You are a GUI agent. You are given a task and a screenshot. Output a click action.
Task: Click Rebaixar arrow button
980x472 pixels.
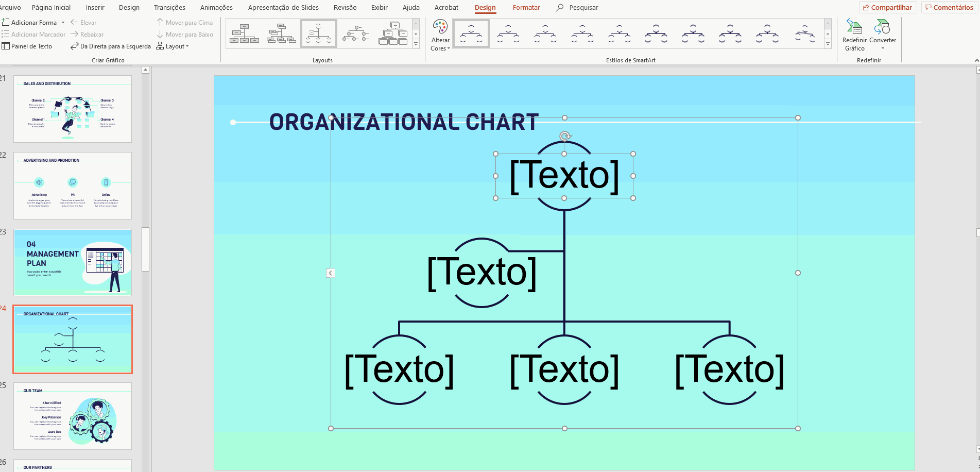87,34
